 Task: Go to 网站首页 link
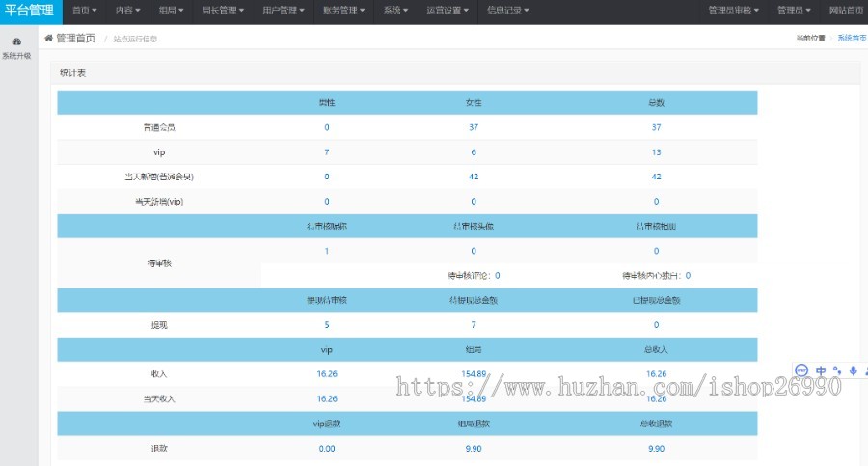coord(846,10)
